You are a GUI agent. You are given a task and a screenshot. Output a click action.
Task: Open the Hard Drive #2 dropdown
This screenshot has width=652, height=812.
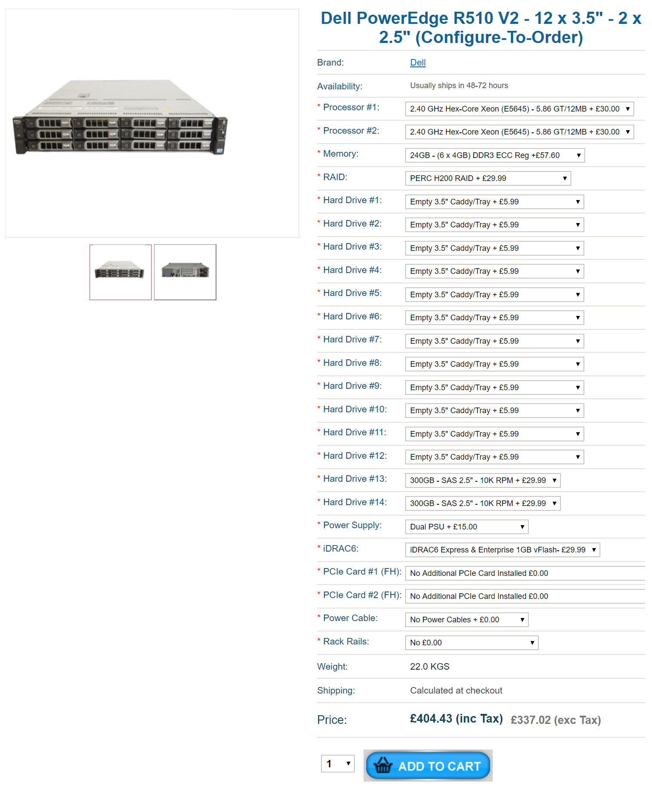click(495, 225)
